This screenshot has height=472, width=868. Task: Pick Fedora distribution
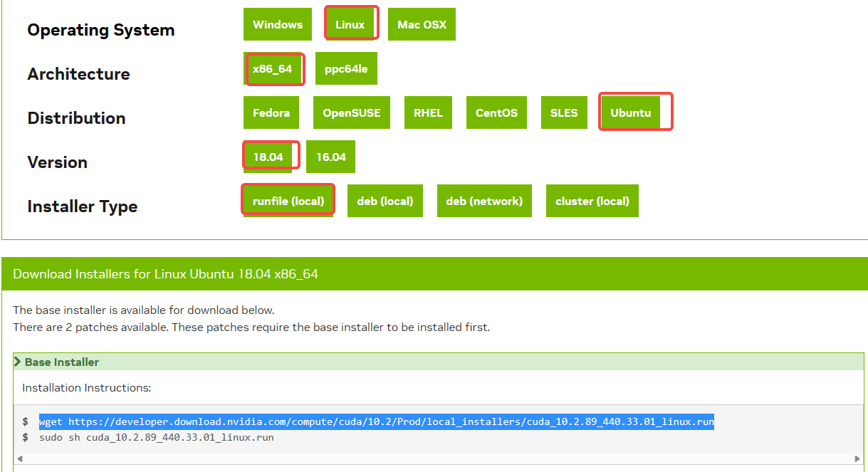pos(271,113)
